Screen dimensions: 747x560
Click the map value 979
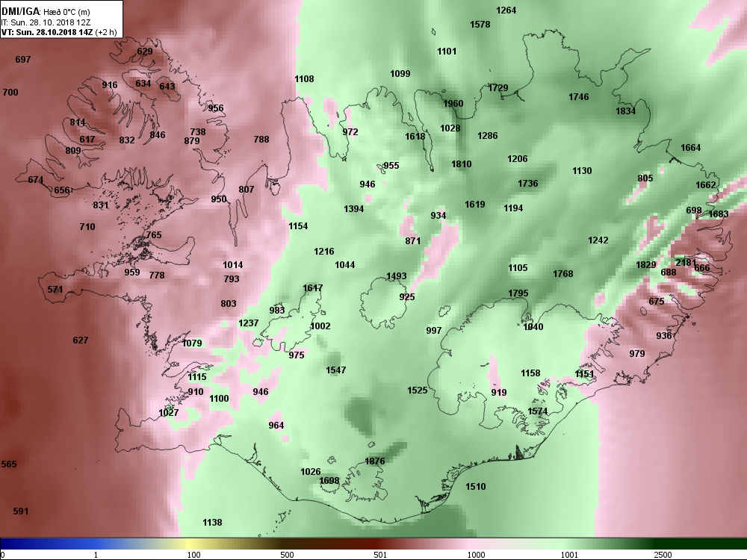pyautogui.click(x=637, y=354)
